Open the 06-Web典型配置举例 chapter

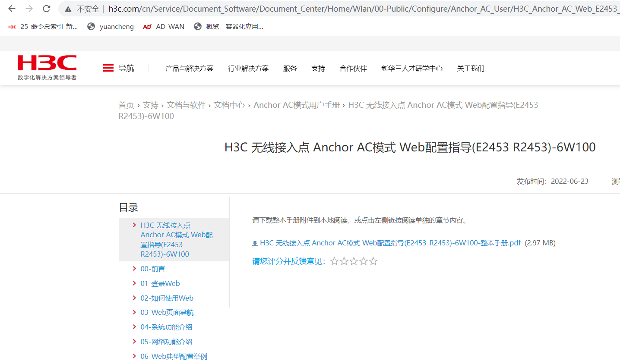click(174, 357)
